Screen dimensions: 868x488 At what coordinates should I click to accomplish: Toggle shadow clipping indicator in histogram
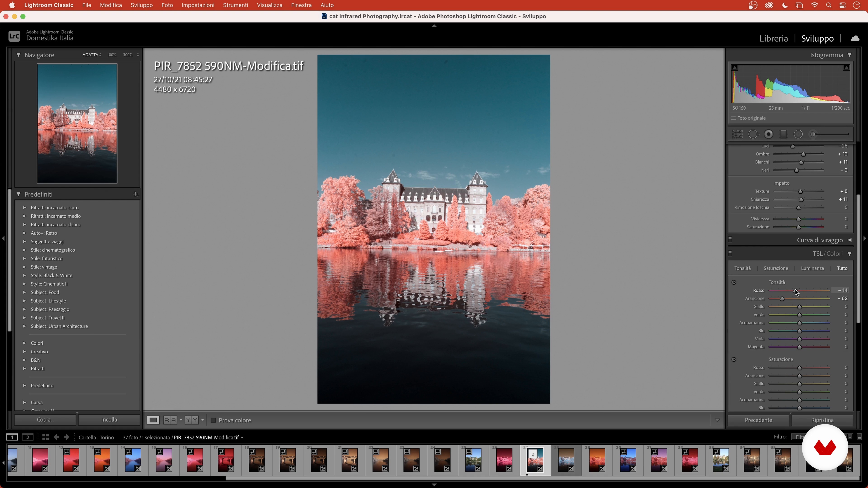coord(735,68)
